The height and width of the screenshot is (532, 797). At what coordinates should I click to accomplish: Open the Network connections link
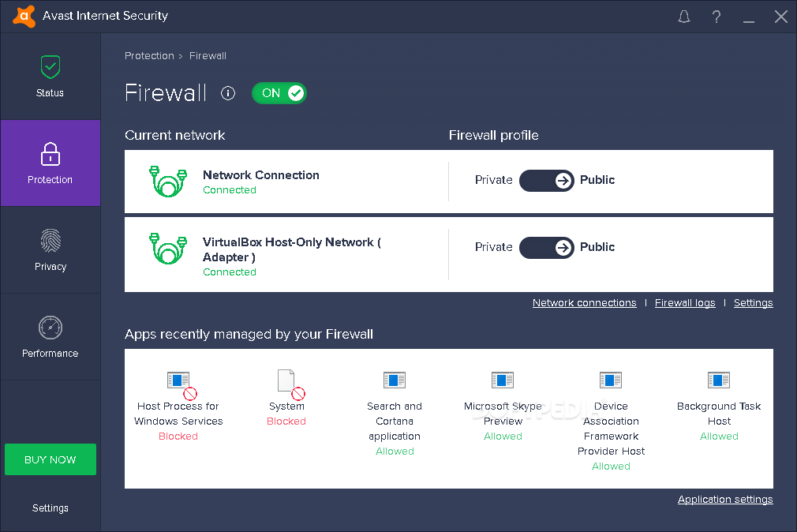585,303
